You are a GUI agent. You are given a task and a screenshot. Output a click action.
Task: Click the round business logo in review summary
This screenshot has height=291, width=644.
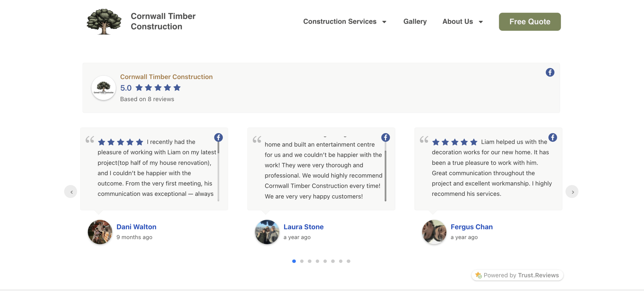click(103, 88)
